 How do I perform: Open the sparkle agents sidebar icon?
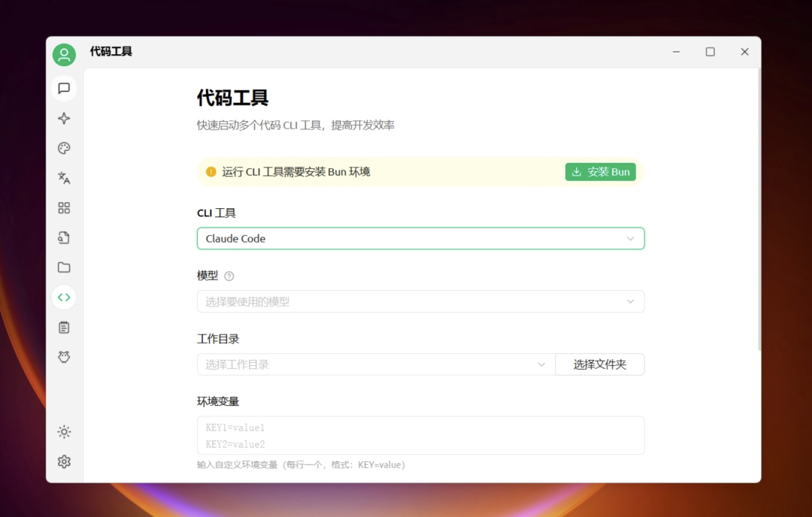[64, 119]
